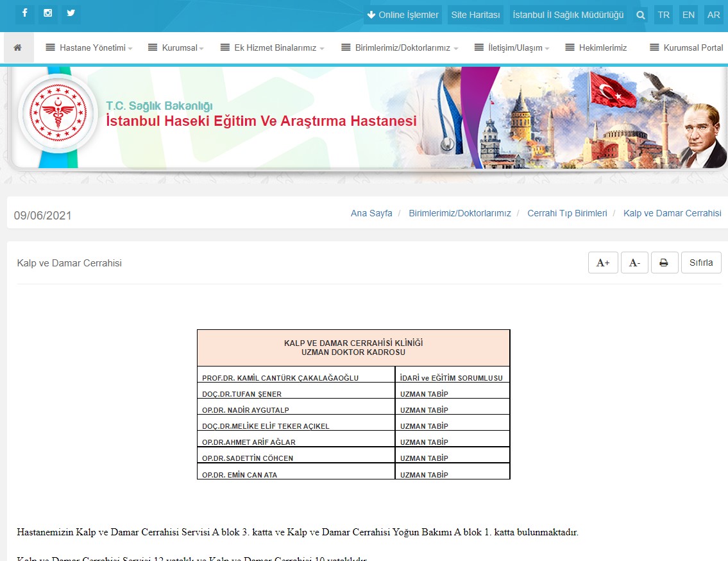This screenshot has height=561, width=728.
Task: Reset text size with Sıfırla button
Action: click(701, 263)
